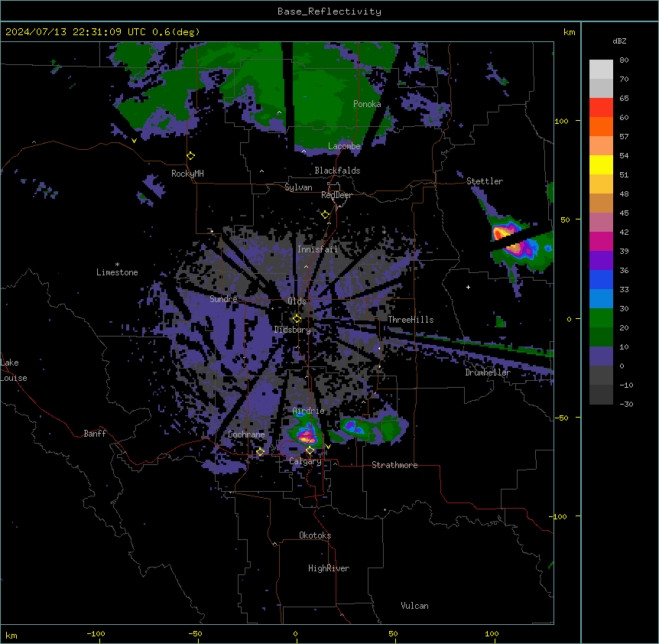Click the Sundre map label
This screenshot has width=659, height=644.
[x=223, y=299]
